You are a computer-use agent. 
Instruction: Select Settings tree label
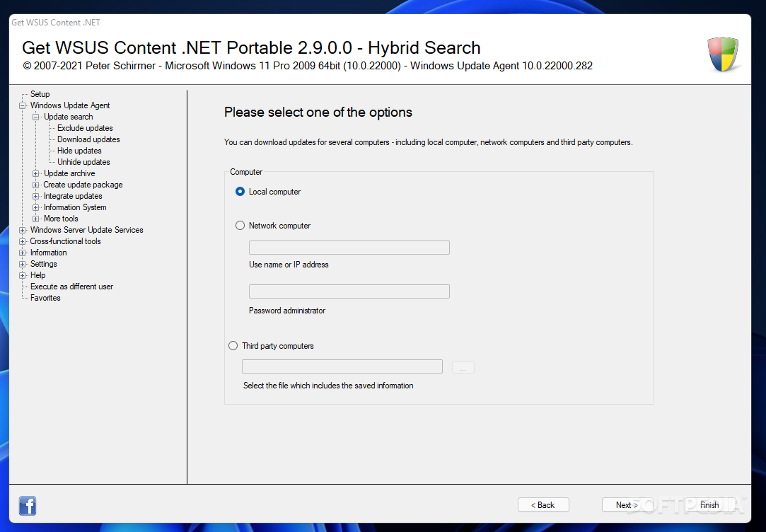coord(43,264)
